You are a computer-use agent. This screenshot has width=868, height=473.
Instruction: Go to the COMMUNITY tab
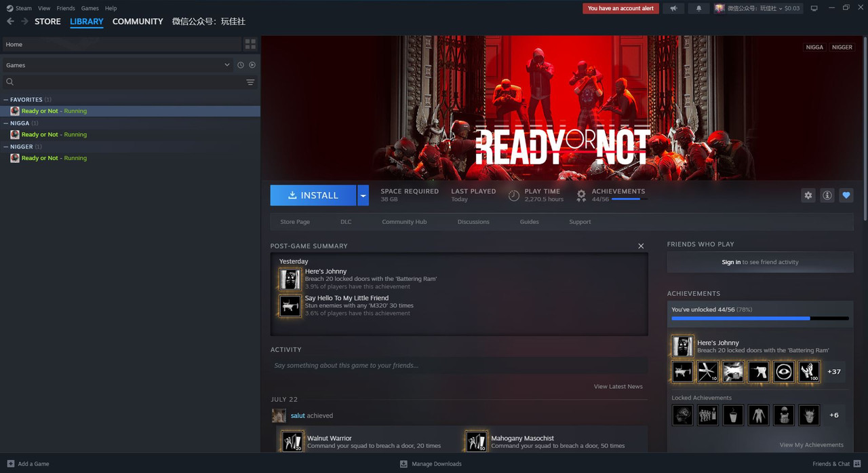click(138, 21)
